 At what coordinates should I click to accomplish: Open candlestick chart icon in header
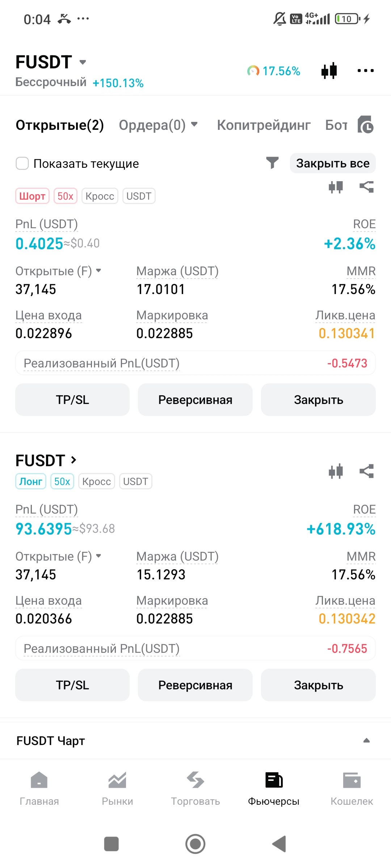tap(329, 71)
